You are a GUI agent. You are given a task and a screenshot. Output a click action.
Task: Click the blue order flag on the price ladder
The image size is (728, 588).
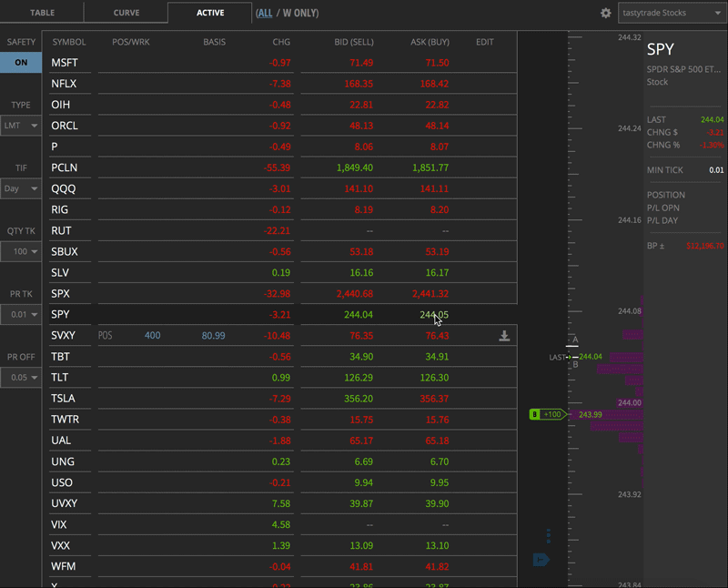click(x=541, y=562)
